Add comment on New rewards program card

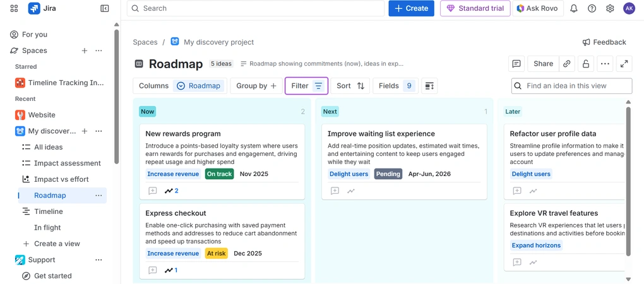click(152, 191)
